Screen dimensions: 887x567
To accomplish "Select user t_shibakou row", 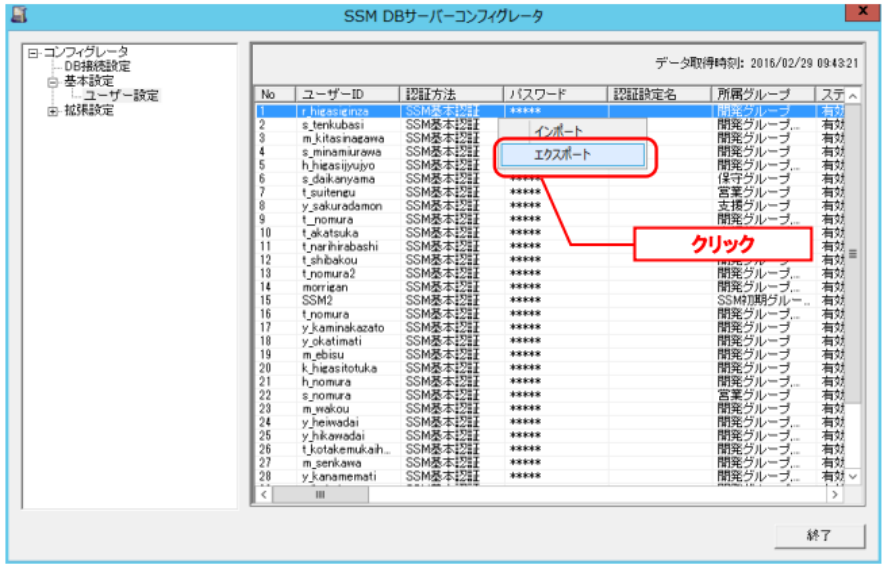I will click(x=550, y=260).
